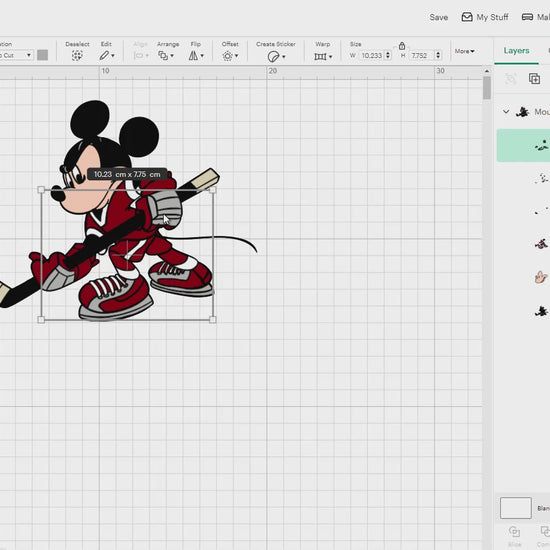The width and height of the screenshot is (550, 550).
Task: Select the peach skin layer thumbnail
Action: [541, 277]
